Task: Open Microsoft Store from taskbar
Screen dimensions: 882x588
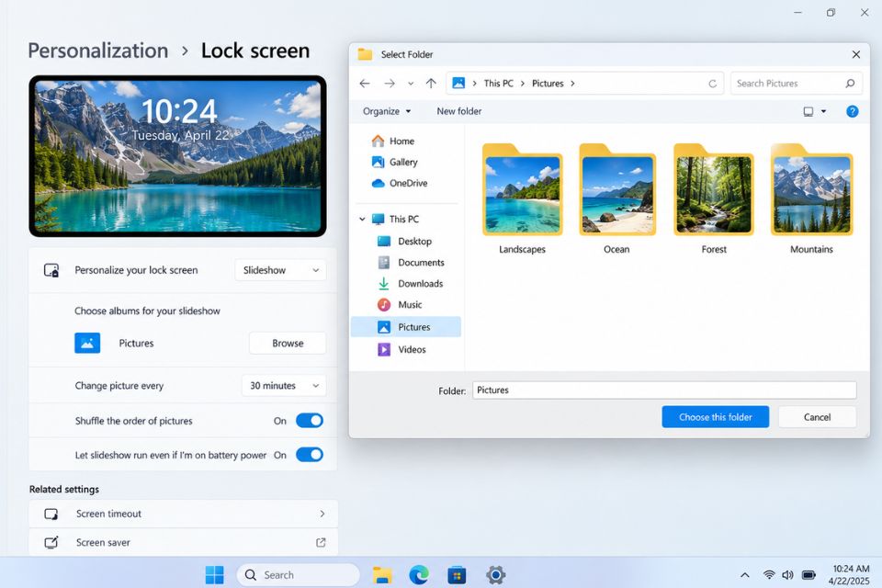Action: [x=457, y=574]
